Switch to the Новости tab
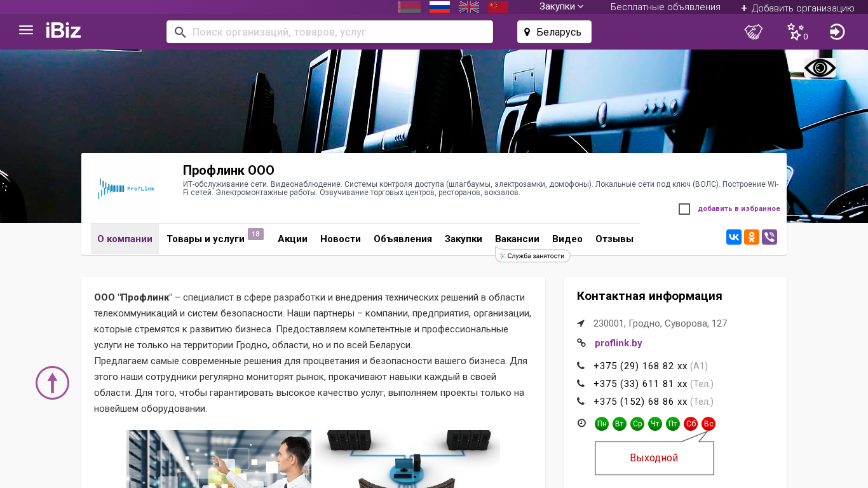The width and height of the screenshot is (868, 488). click(x=341, y=239)
